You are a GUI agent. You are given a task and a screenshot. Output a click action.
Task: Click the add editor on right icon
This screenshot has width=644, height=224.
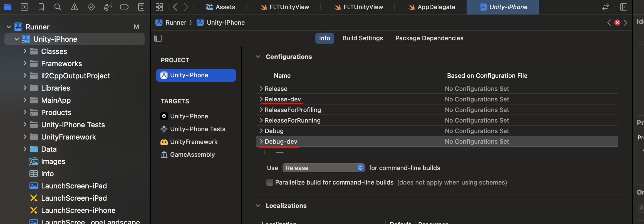pos(624,7)
